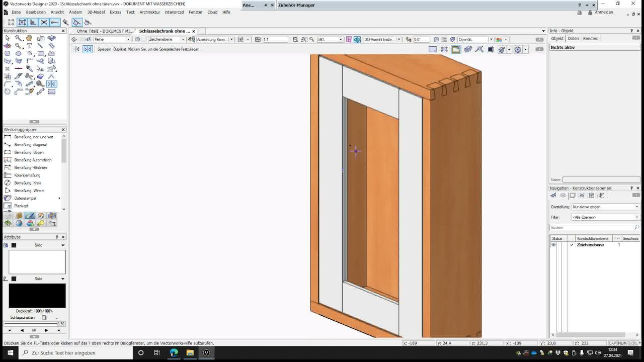
Task: Open the Datei menu
Action: pyautogui.click(x=16, y=12)
